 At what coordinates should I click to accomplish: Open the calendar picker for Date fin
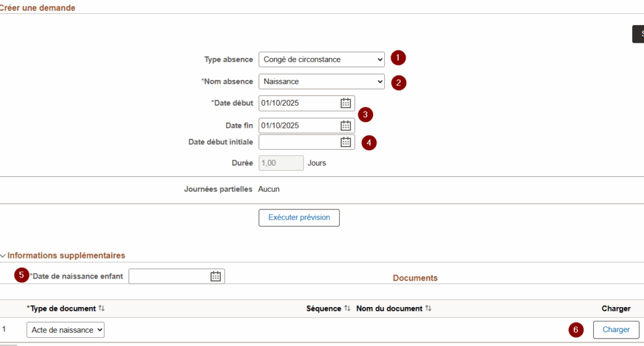(x=345, y=125)
